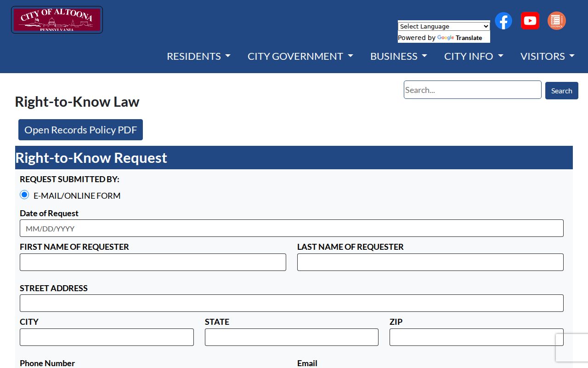Click the First Name of Requester field
588x368 pixels.
click(153, 262)
